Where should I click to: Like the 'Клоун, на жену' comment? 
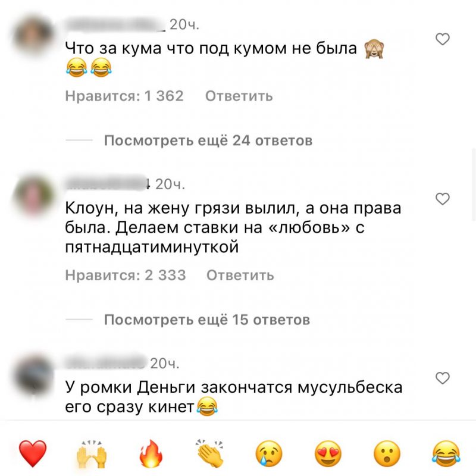pyautogui.click(x=442, y=199)
